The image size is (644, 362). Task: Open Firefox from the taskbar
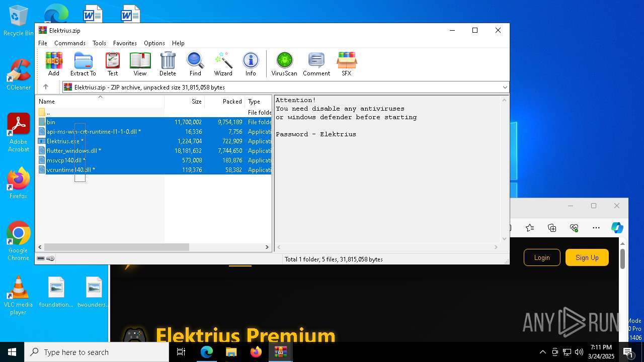coord(256,352)
